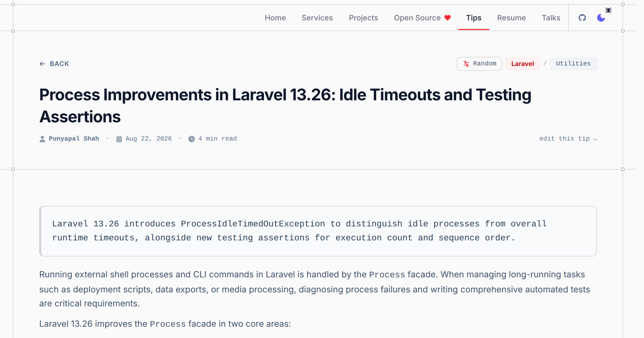Click the spider bug icon near the corner
The height and width of the screenshot is (338, 644).
click(608, 10)
